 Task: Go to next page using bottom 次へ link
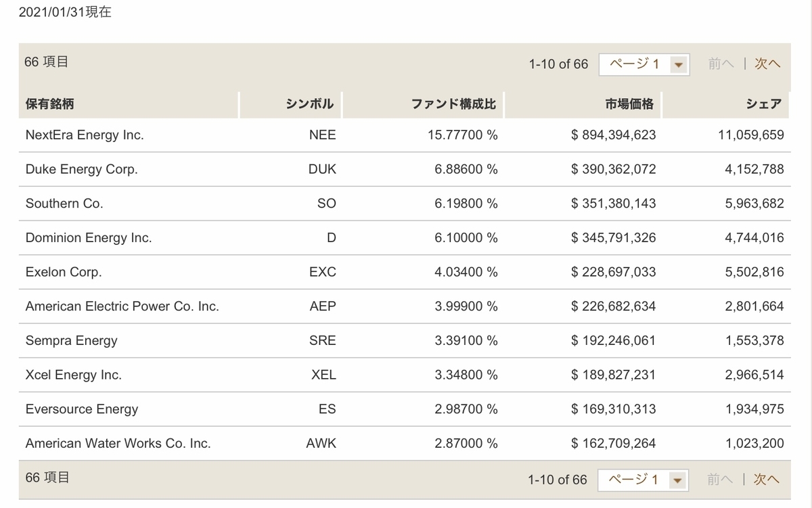[768, 479]
